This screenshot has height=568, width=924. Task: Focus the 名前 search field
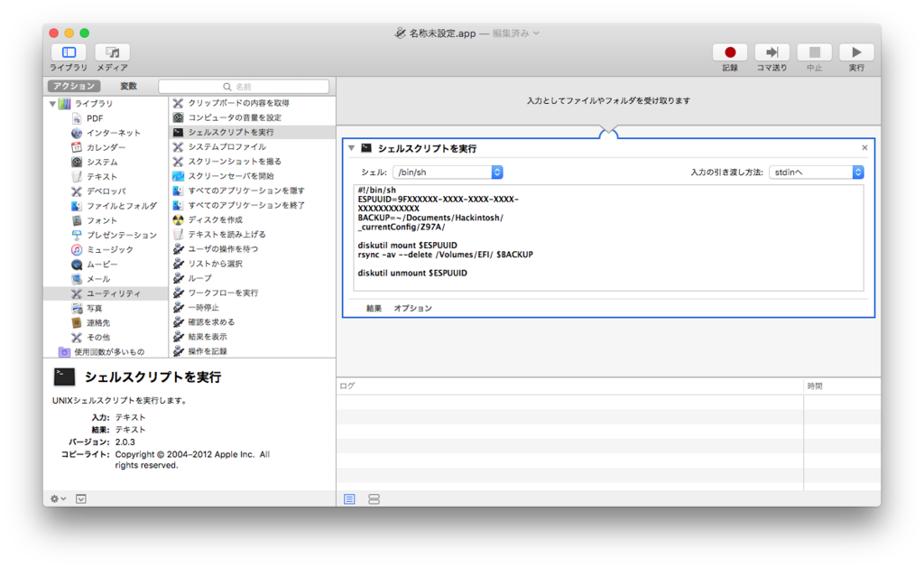click(244, 87)
